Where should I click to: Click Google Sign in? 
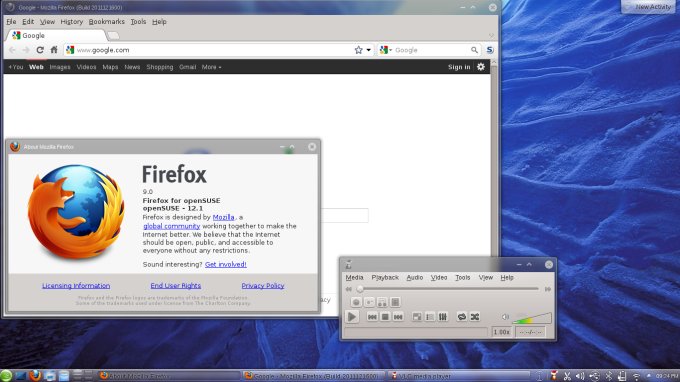pyautogui.click(x=459, y=67)
